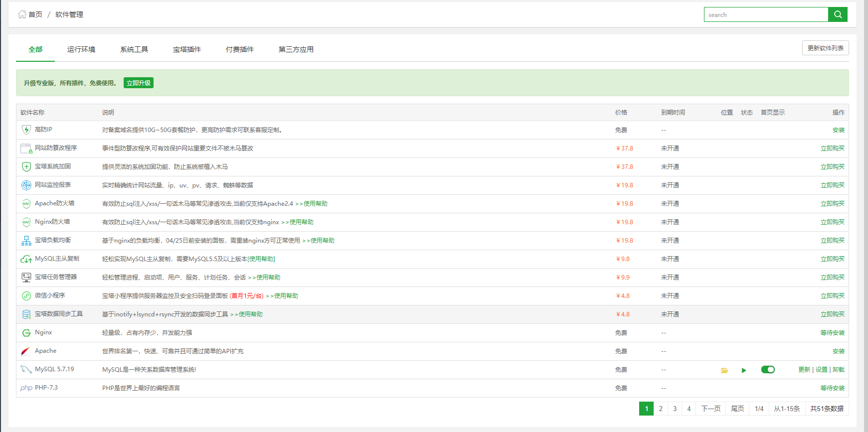Screen dimensions: 868x432
Task: Click the search magnifier button
Action: coord(838,14)
